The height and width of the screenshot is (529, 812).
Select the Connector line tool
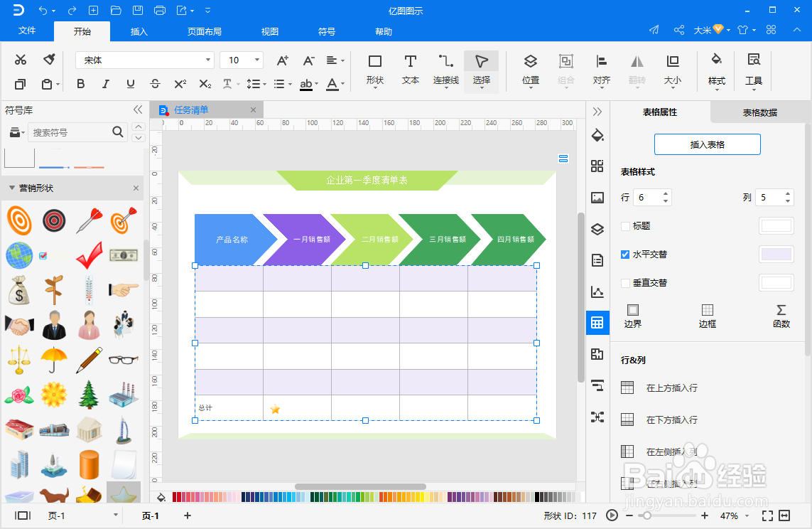(446, 70)
